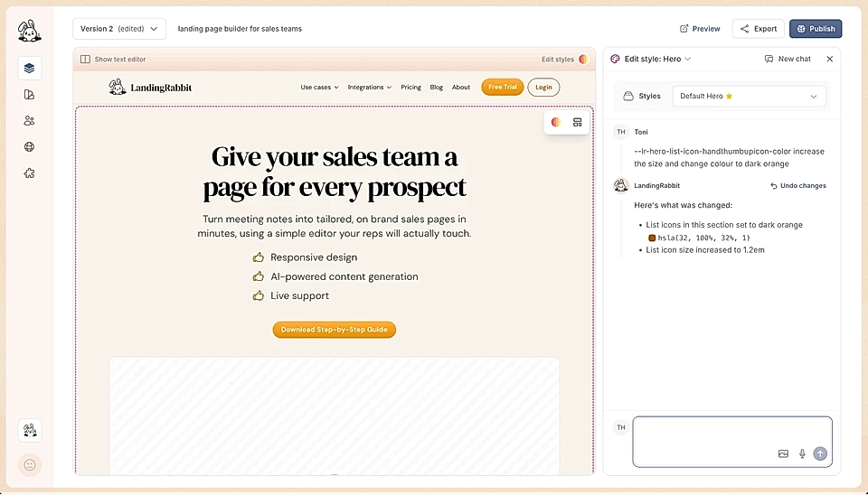Click the Preview button
The height and width of the screenshot is (495, 868).
click(700, 29)
